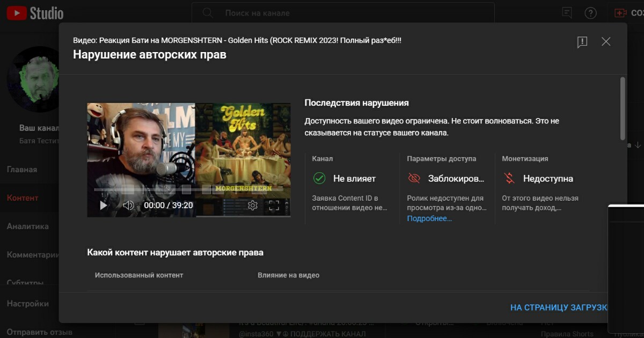
Task: Click the dialog vertical scrollbar
Action: [623, 108]
